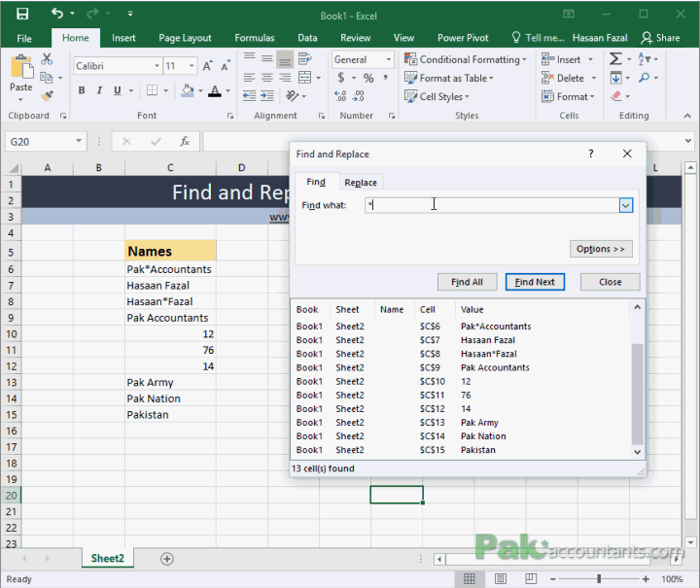Click the Save icon in title bar
Screen dimensions: 700x588
(x=21, y=14)
